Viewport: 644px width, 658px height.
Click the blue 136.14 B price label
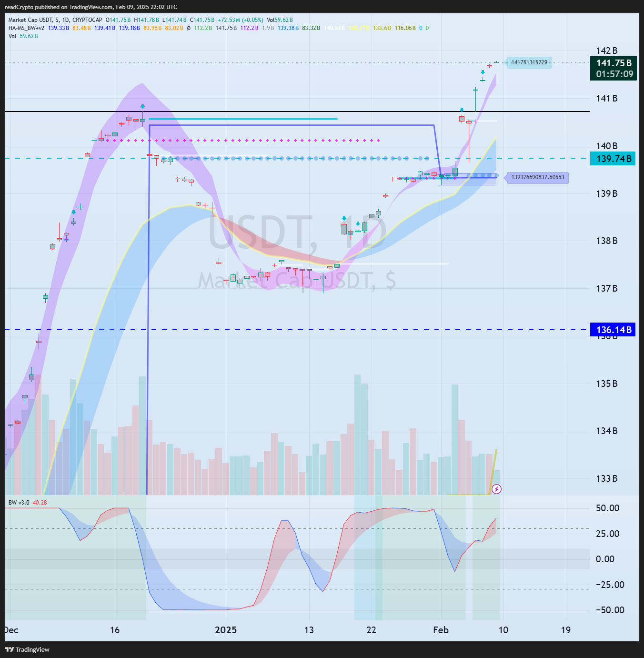613,330
